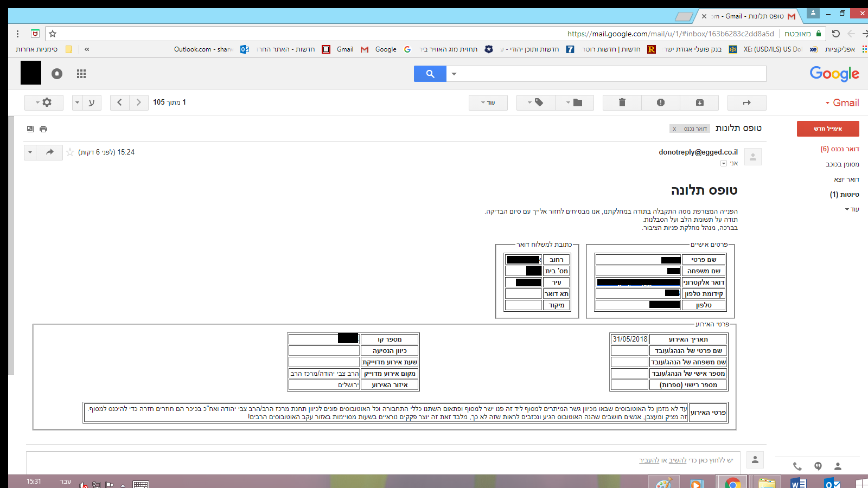Open Word from the Windows taskbar

(799, 482)
